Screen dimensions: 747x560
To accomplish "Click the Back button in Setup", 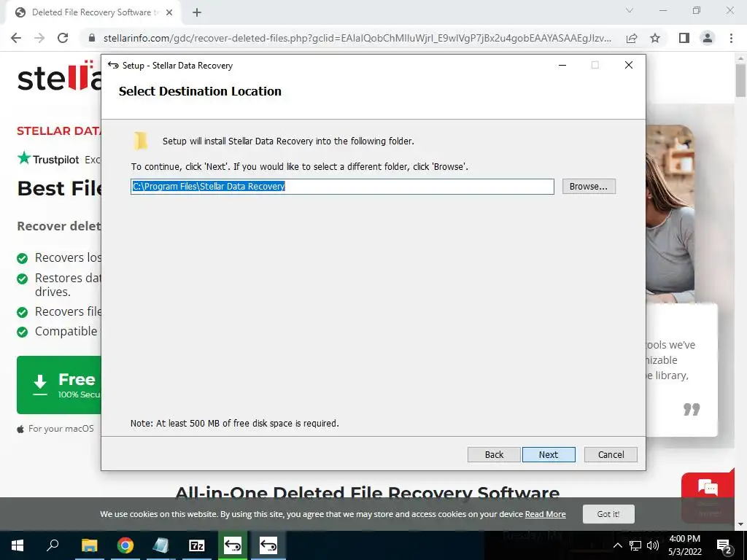I will click(494, 454).
